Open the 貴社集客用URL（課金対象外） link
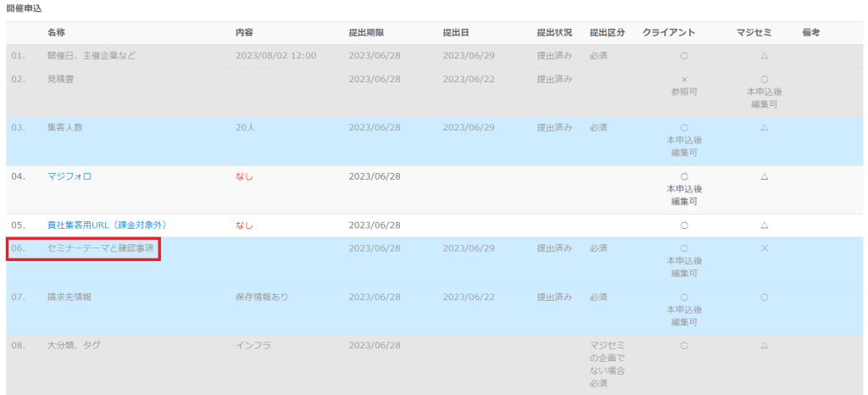Image resolution: width=868 pixels, height=395 pixels. pyautogui.click(x=107, y=225)
